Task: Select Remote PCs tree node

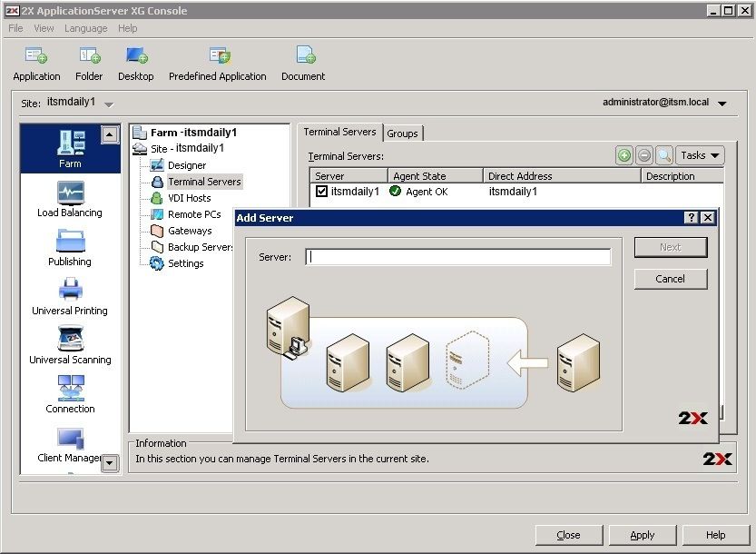Action: 194,214
